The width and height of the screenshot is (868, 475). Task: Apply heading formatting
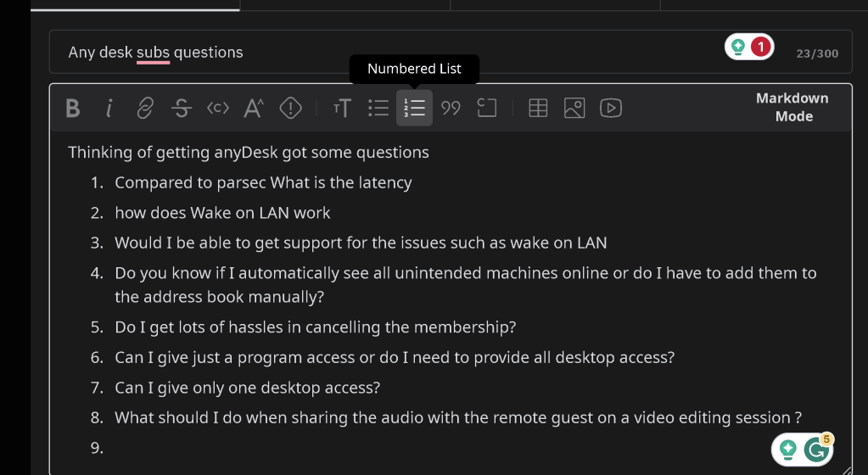pos(342,108)
